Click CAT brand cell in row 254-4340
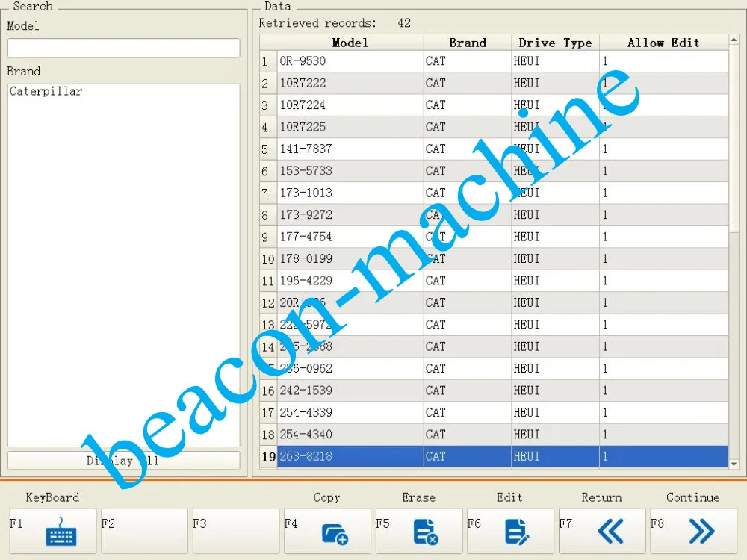 [468, 435]
